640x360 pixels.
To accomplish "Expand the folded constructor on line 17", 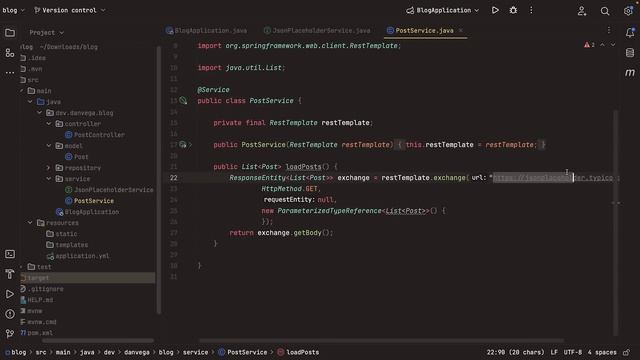I will tap(190, 144).
